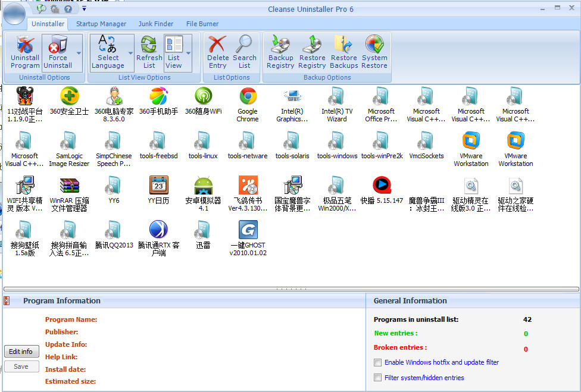Click Uninstall Program in the ribbon
This screenshot has width=581, height=392.
[x=25, y=52]
